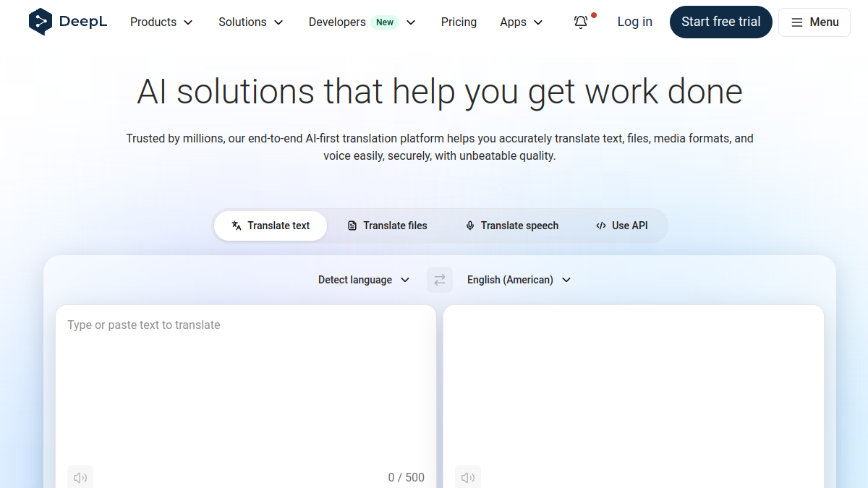Image resolution: width=868 pixels, height=488 pixels.
Task: Play translated text audio speaker
Action: coord(468,477)
